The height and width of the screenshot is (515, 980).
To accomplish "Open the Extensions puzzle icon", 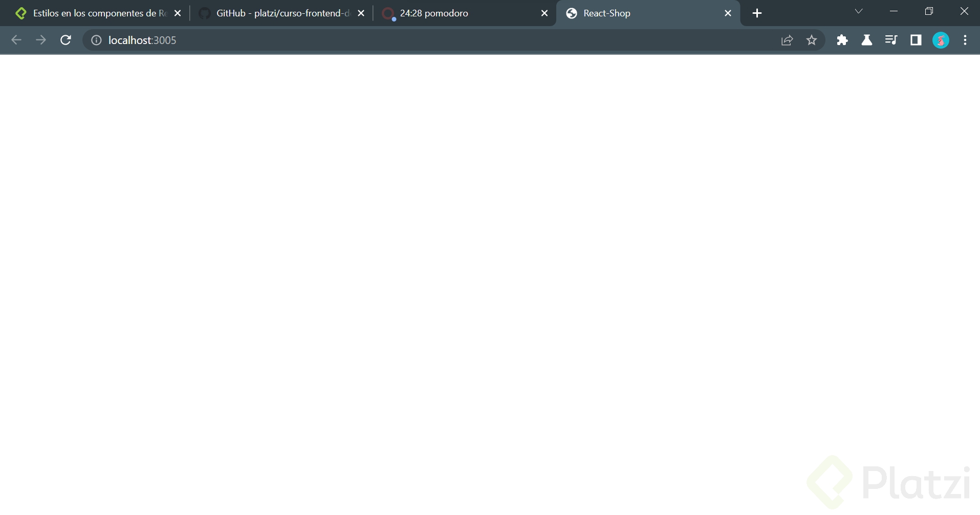I will (842, 40).
